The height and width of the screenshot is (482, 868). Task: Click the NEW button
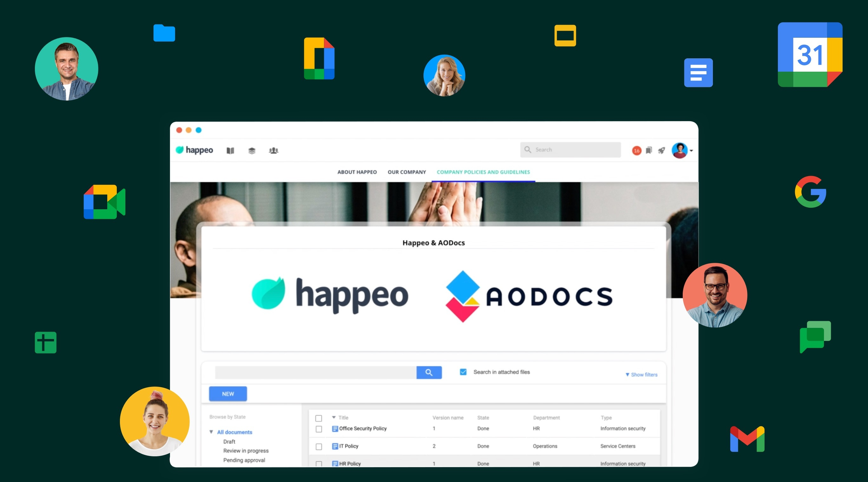[227, 394]
